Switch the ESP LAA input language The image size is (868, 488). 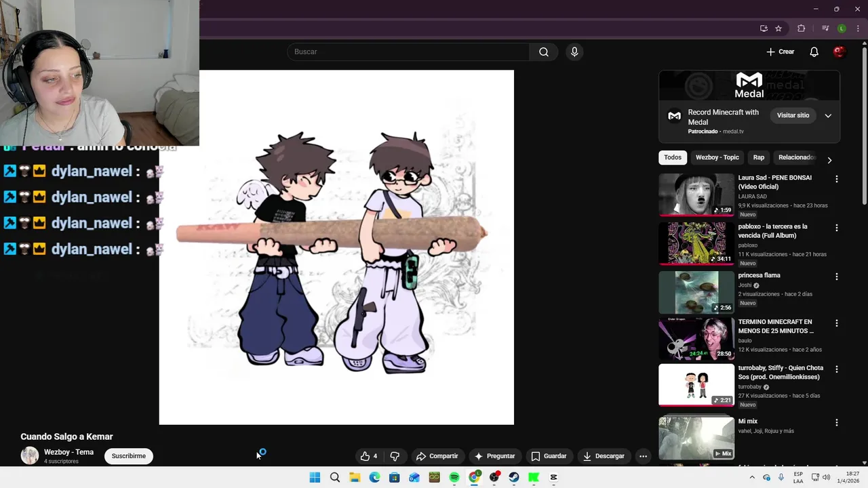pyautogui.click(x=798, y=477)
